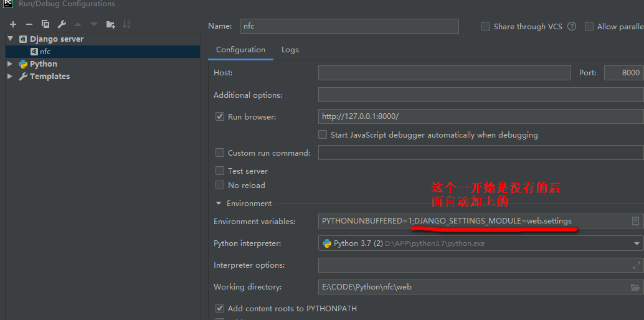
Task: Click the Custom run command field
Action: click(481, 153)
